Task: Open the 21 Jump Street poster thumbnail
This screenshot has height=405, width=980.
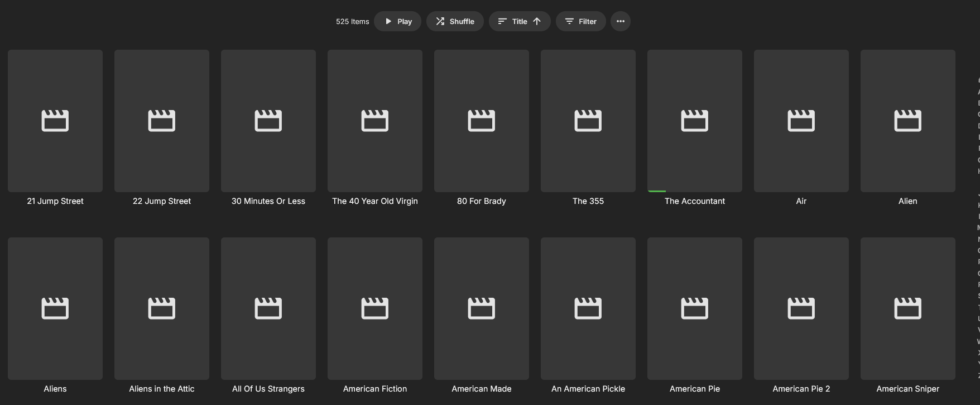Action: (55, 121)
